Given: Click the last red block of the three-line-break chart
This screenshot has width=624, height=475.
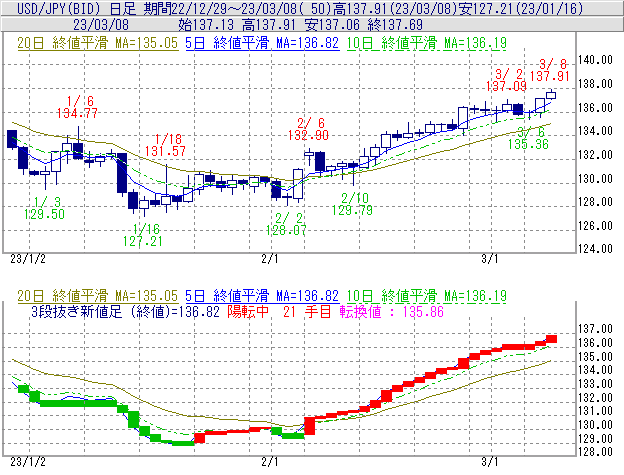Looking at the screenshot, I should [x=551, y=339].
